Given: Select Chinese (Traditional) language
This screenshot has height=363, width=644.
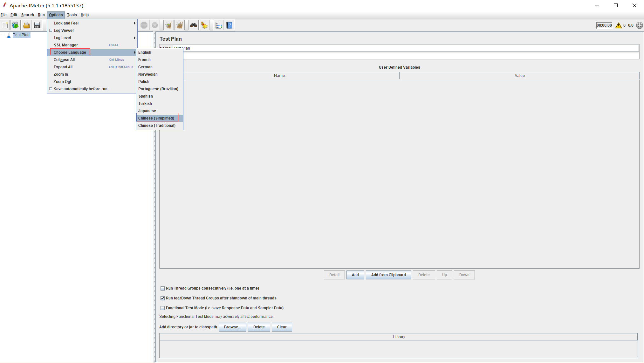Looking at the screenshot, I should (x=160, y=126).
